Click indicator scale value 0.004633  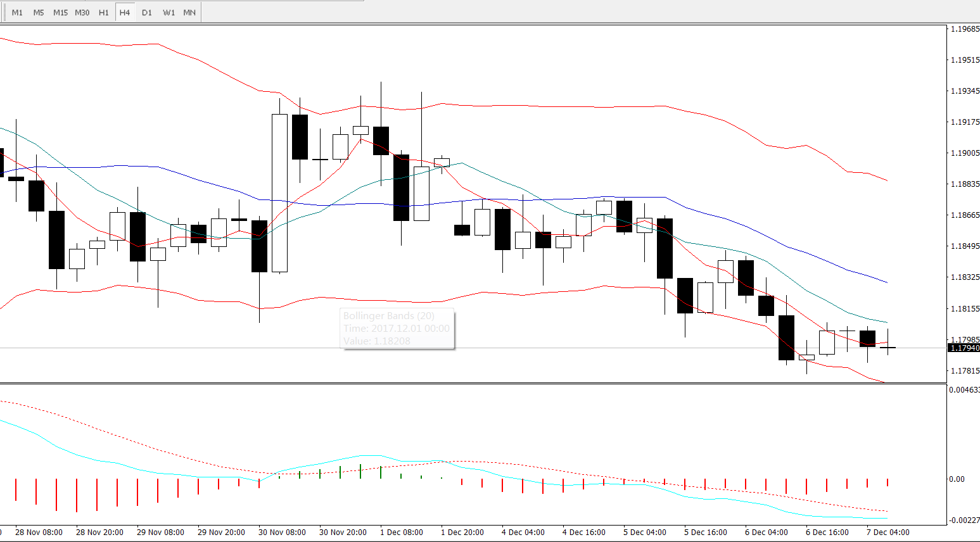click(x=964, y=390)
